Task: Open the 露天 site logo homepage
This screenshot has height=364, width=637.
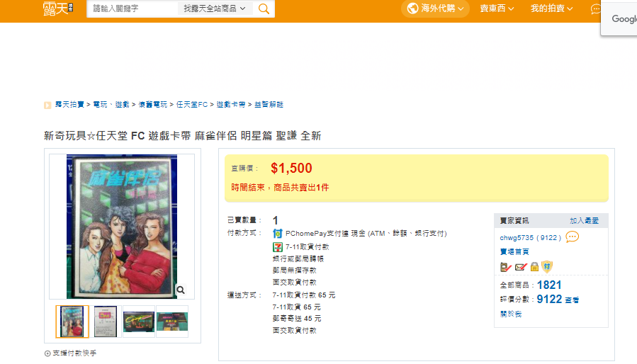Action: coord(58,8)
